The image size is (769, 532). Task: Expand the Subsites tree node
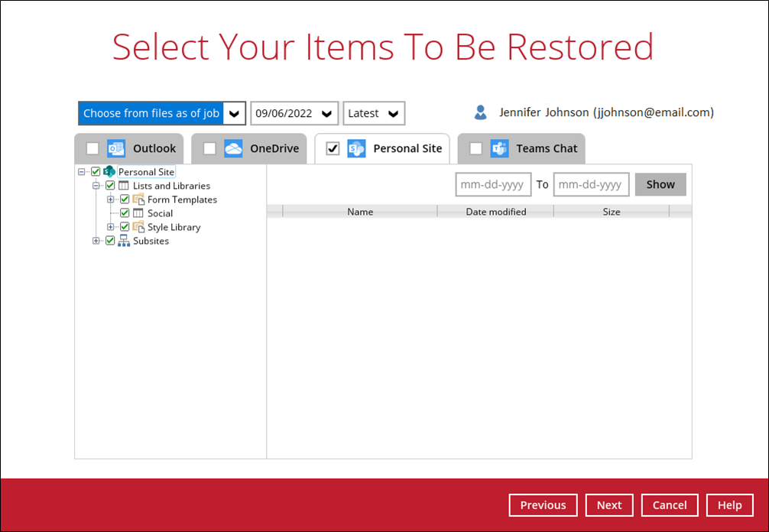pyautogui.click(x=96, y=241)
